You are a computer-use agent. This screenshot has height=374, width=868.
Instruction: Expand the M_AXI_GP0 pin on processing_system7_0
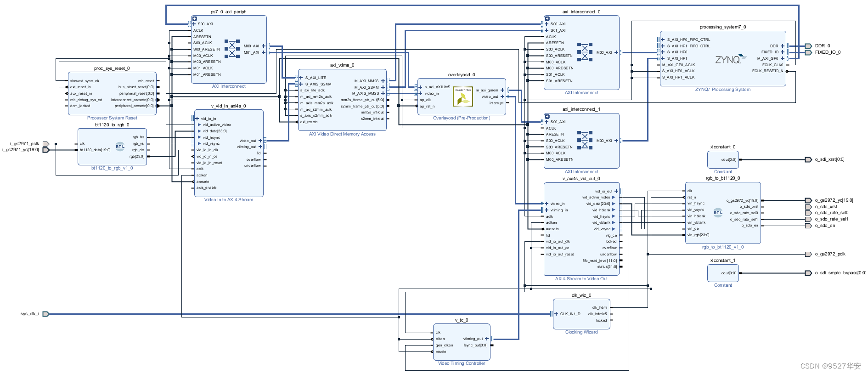coord(783,58)
